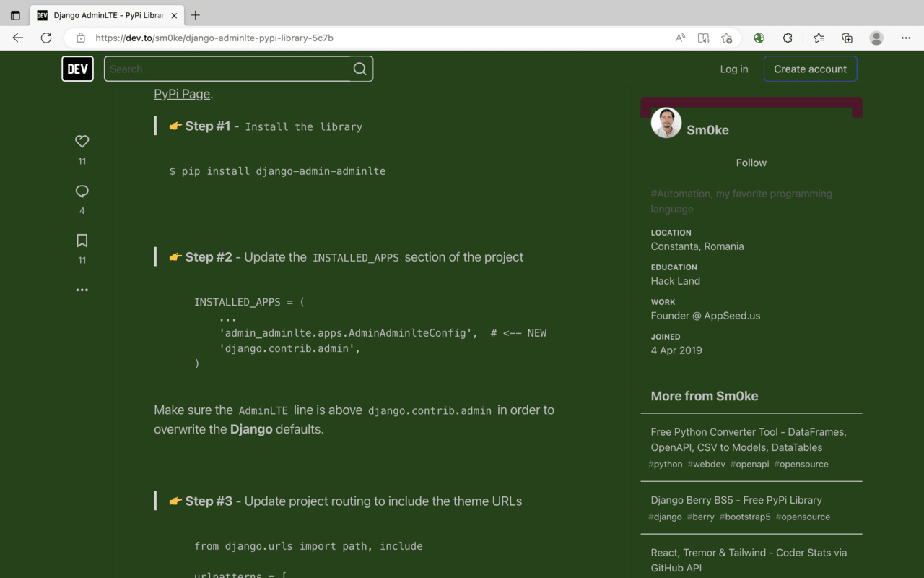Open Free Python Converter Tool article
This screenshot has width=924, height=578.
click(749, 439)
